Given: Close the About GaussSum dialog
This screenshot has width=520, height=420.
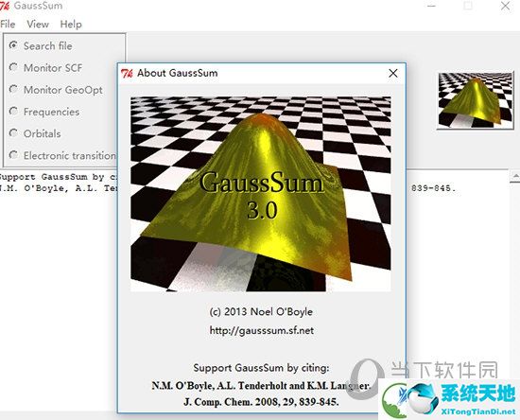Looking at the screenshot, I should (x=393, y=73).
